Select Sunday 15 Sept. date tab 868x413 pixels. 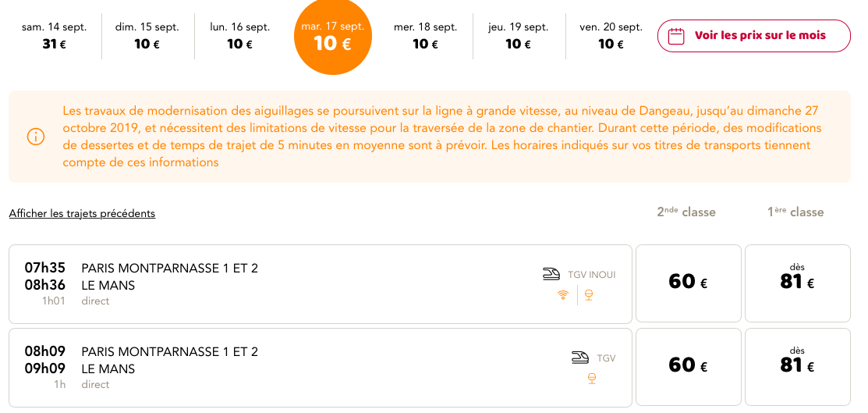(147, 35)
